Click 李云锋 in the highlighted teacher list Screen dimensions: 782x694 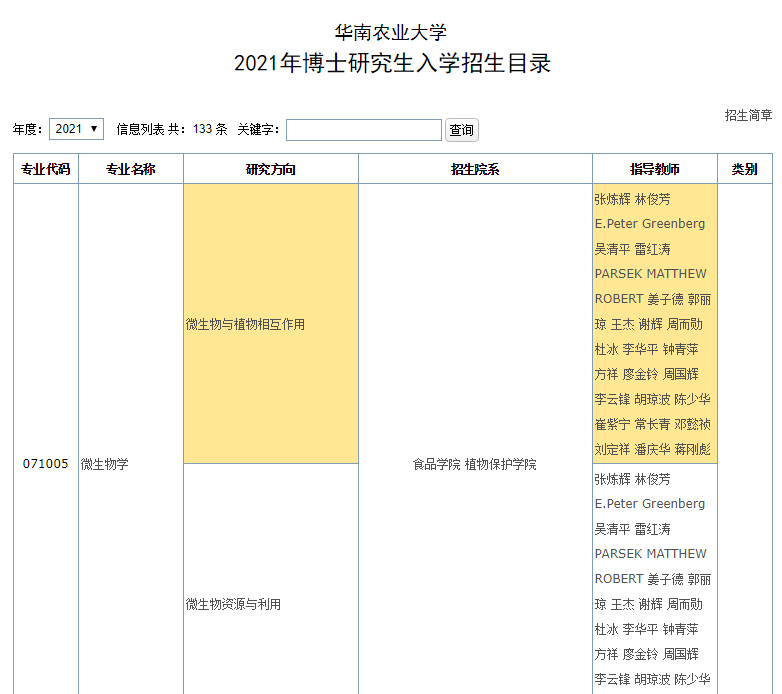(612, 399)
